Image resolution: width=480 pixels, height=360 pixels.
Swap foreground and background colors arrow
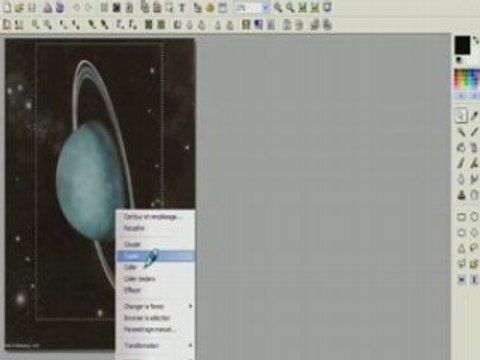tap(476, 40)
